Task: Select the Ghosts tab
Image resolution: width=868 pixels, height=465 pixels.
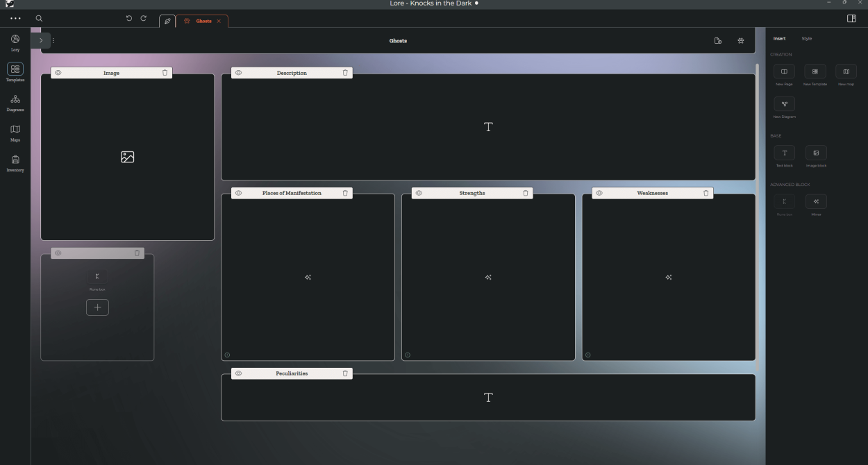Action: tap(203, 22)
